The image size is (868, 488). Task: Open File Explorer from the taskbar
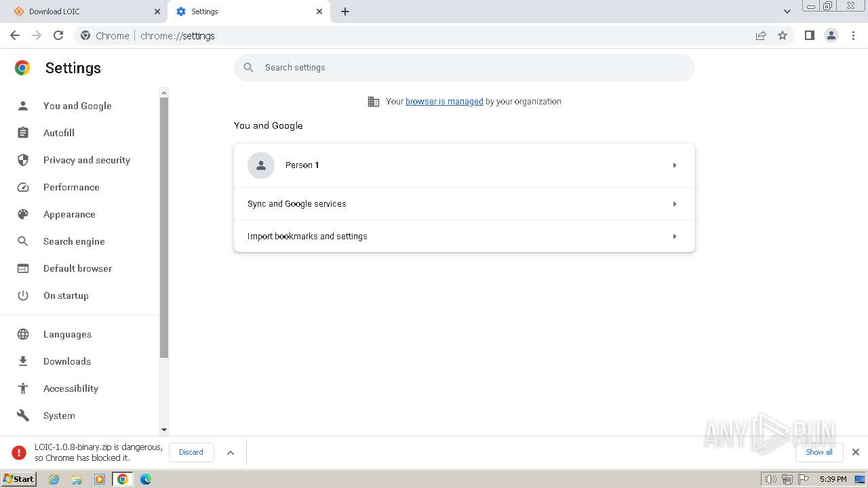pos(77,479)
